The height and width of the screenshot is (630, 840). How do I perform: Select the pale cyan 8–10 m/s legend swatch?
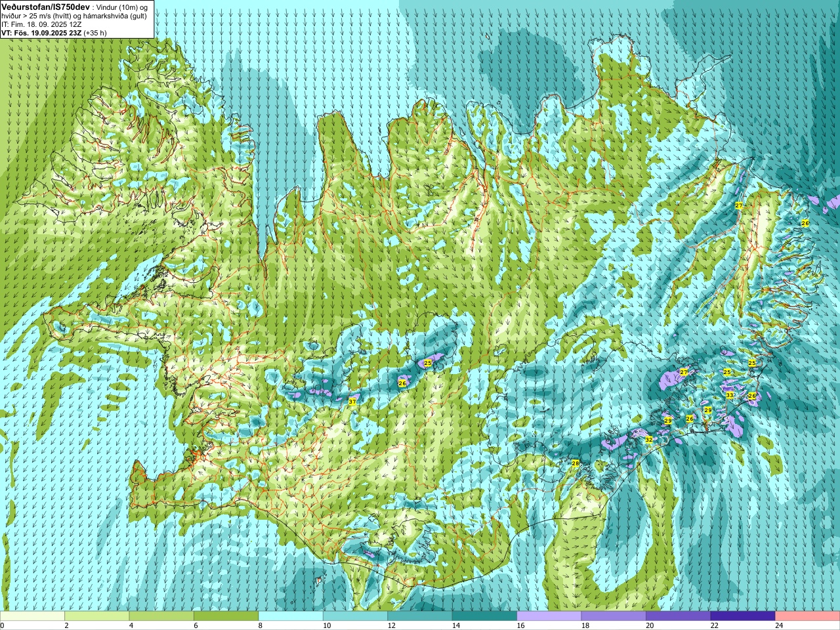[291, 616]
